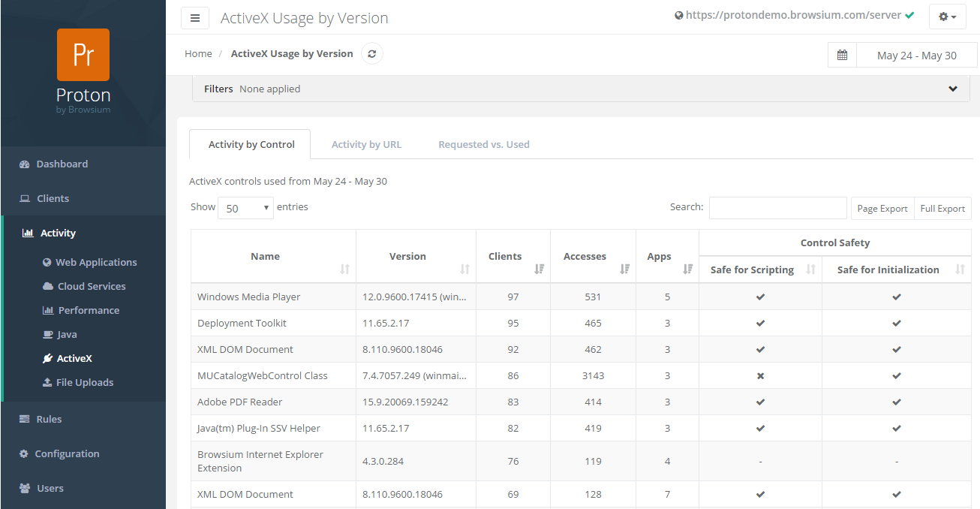
Task: Open the gear settings dropdown
Action: (948, 17)
